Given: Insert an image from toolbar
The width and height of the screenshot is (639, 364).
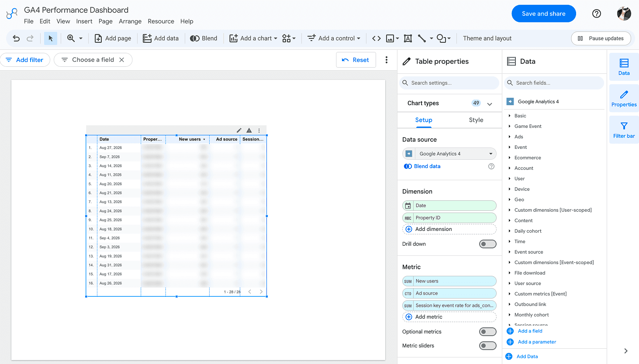Looking at the screenshot, I should pyautogui.click(x=390, y=38).
